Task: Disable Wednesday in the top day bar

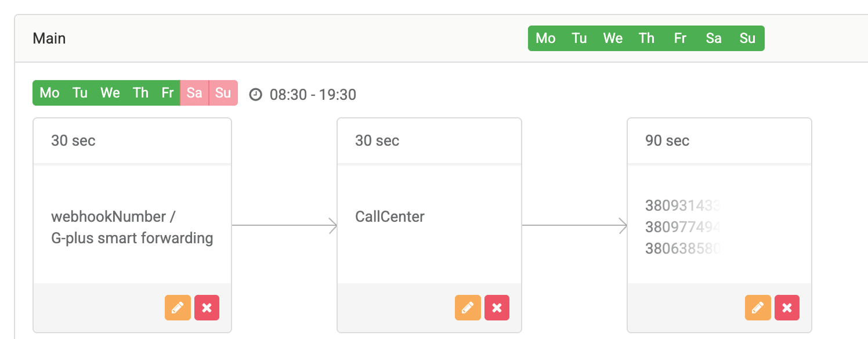Action: [x=613, y=38]
